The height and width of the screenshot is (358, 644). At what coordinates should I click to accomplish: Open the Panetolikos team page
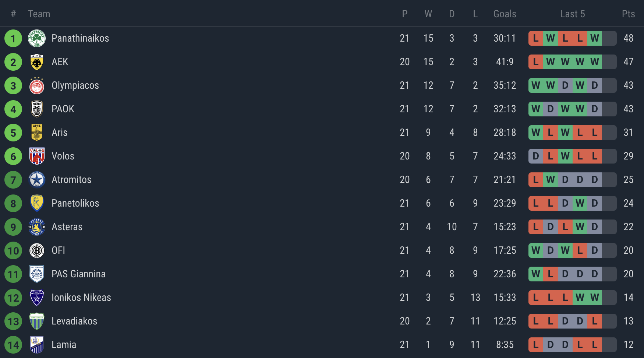pyautogui.click(x=75, y=203)
